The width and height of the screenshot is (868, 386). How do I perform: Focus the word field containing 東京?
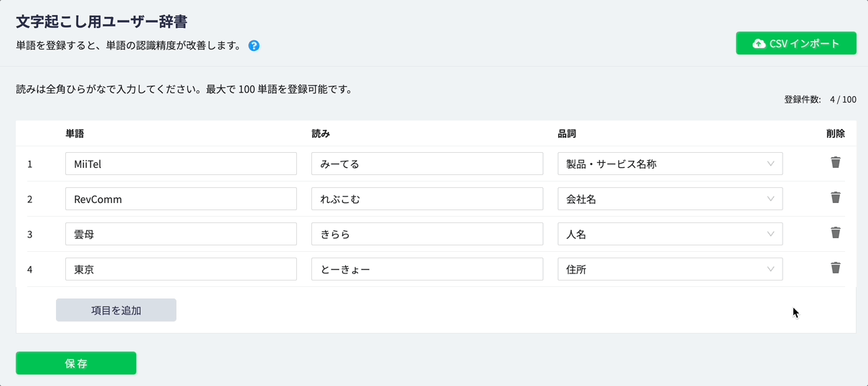181,269
